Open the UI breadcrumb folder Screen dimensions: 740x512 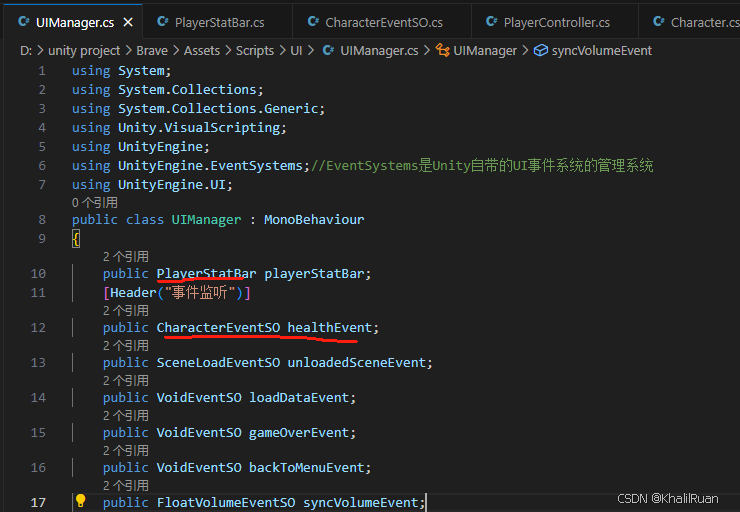296,50
